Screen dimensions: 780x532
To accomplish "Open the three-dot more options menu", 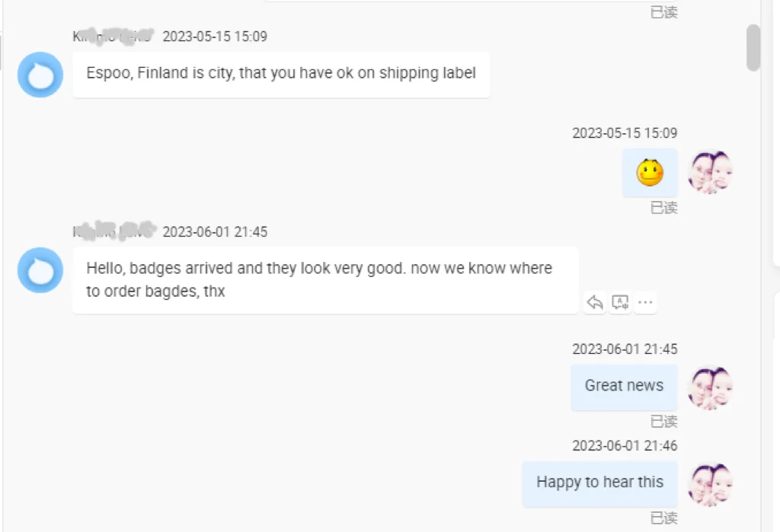I will (x=645, y=303).
